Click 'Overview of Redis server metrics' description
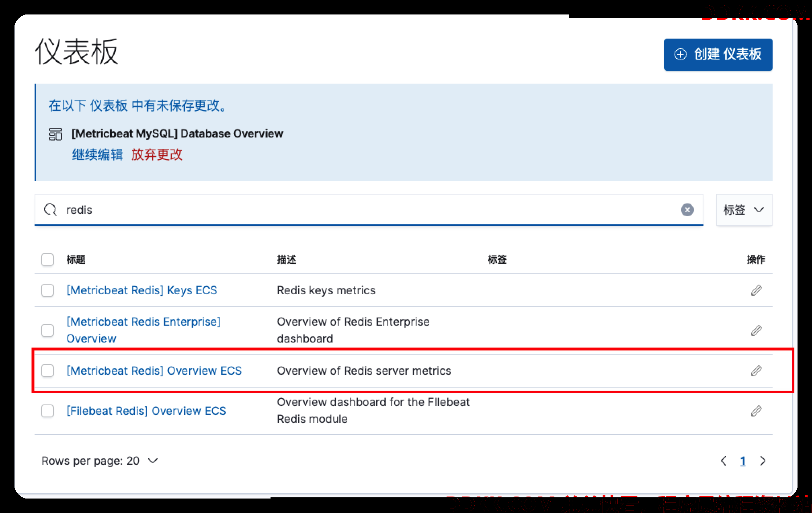This screenshot has height=513, width=812. (x=364, y=371)
